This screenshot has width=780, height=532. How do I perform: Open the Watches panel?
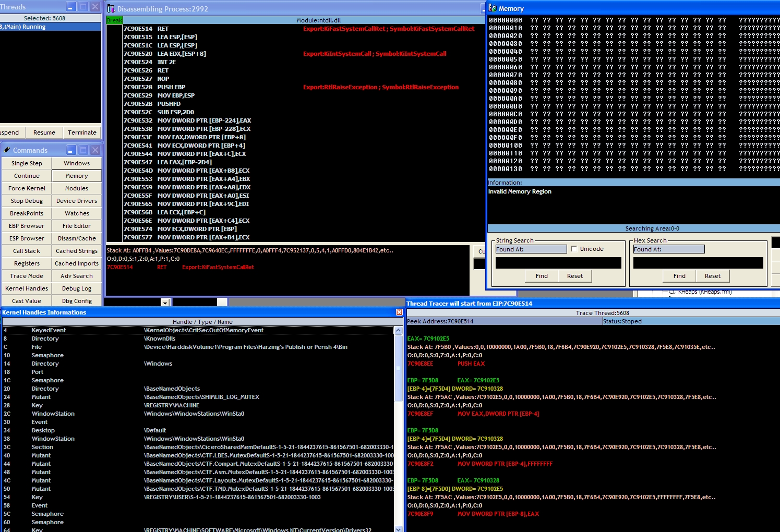[76, 213]
